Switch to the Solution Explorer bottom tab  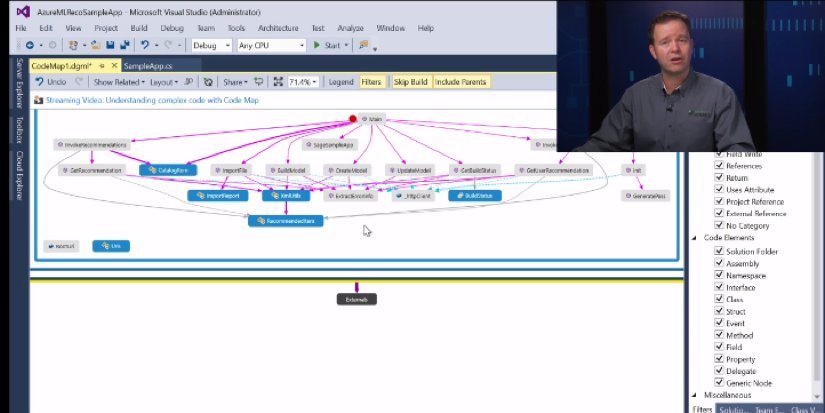click(x=732, y=409)
